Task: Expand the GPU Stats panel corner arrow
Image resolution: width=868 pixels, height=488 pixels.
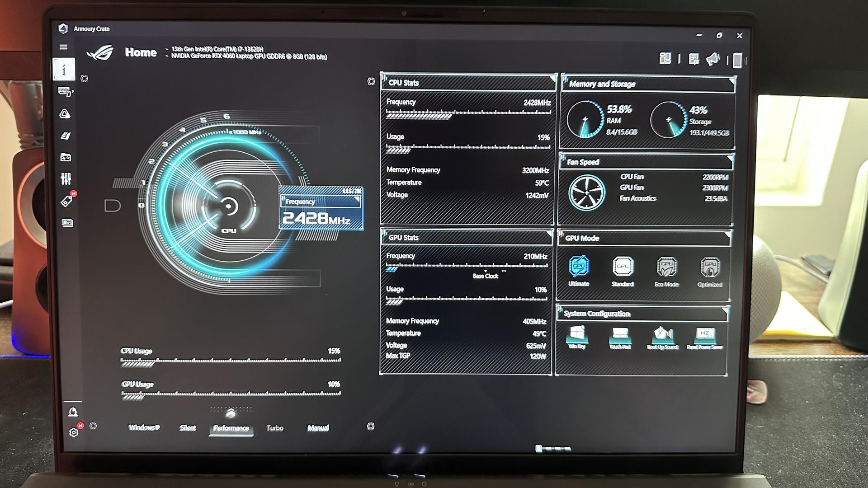Action: click(x=549, y=234)
